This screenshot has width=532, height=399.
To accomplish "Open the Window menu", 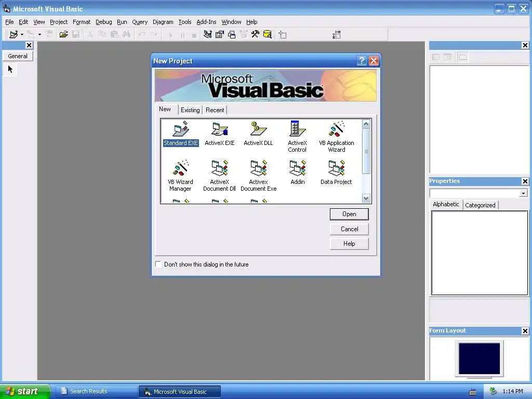I will [231, 22].
